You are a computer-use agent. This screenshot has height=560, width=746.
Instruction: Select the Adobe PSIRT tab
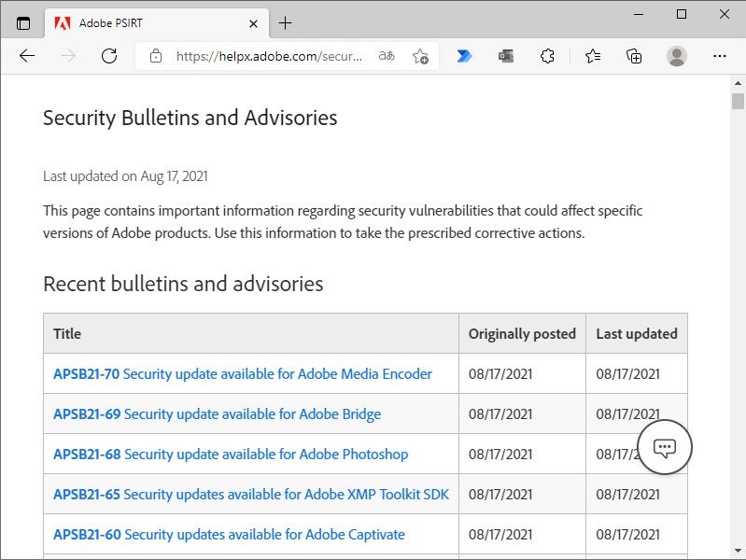coord(157,22)
